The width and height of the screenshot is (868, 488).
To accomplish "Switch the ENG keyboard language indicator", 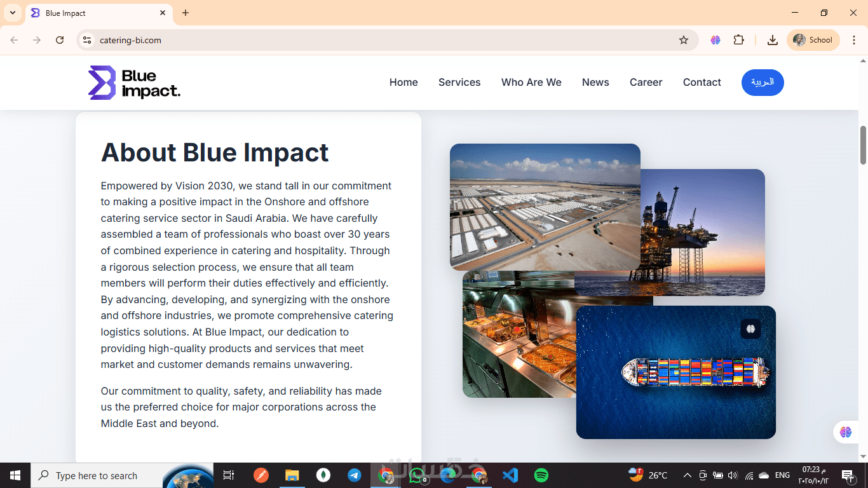I will (783, 475).
